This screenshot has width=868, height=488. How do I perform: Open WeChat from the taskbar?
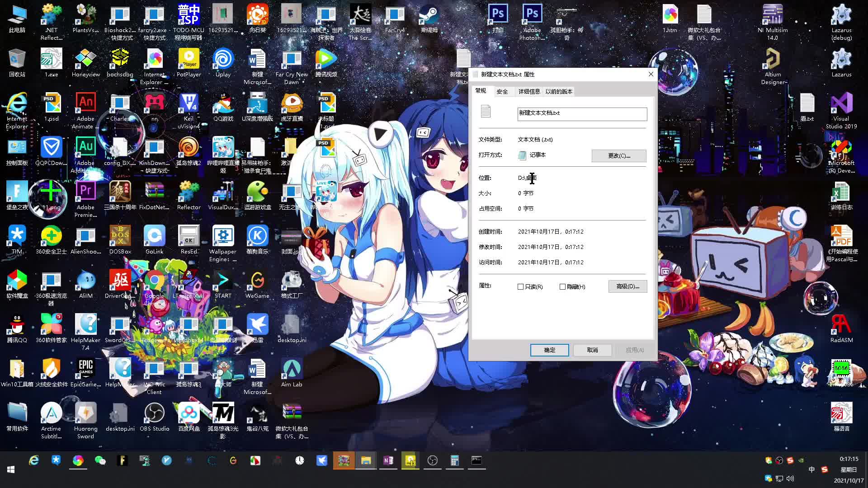click(x=100, y=460)
